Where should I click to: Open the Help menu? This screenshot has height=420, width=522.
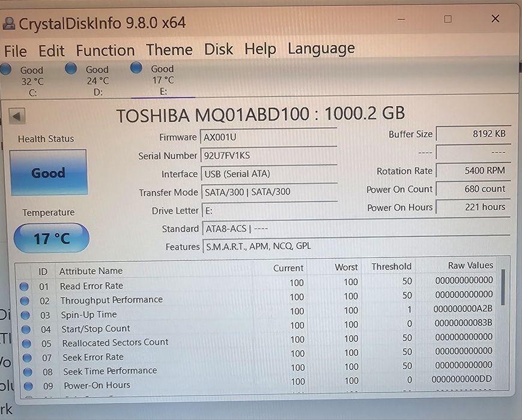[x=260, y=50]
